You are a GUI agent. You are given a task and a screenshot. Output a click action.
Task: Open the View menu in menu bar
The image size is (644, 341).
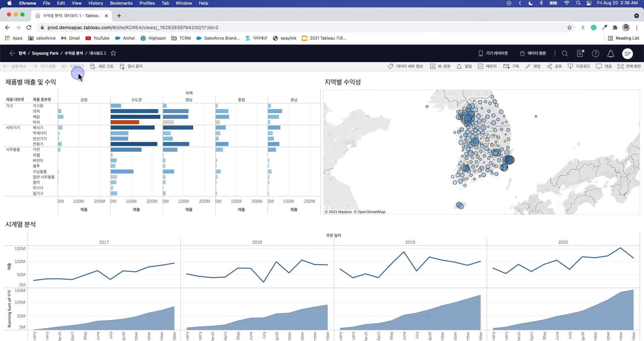click(x=77, y=3)
